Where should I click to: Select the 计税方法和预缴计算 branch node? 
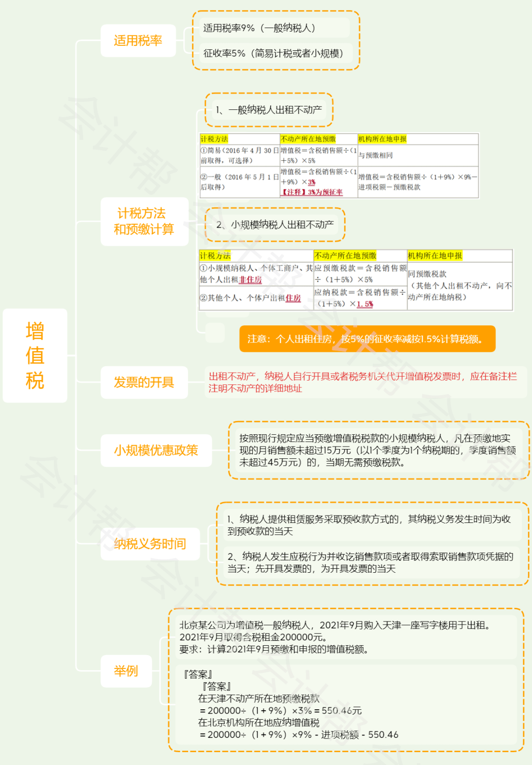tap(144, 221)
